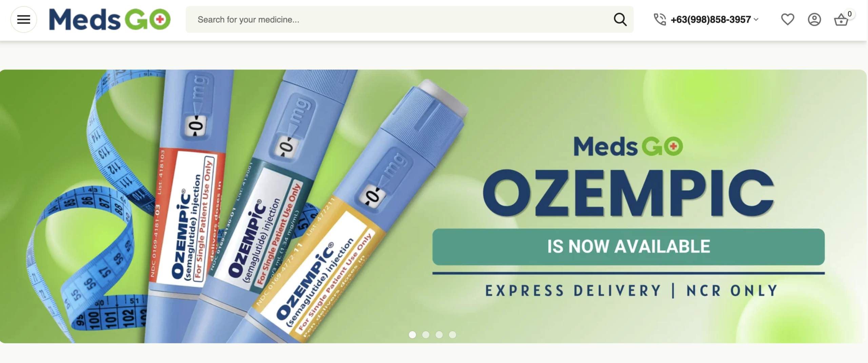Click the IS NOW AVAILABLE banner button
Viewport: 868px width, 363px height.
point(628,247)
